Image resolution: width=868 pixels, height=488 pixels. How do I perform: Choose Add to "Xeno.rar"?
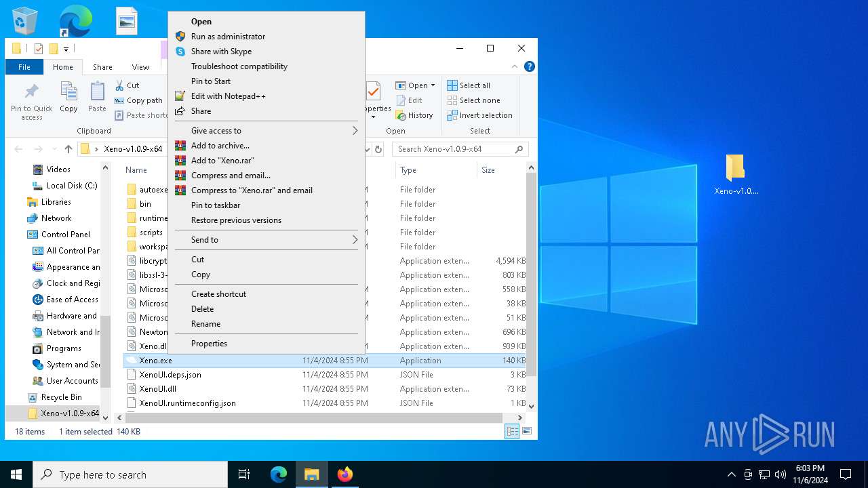click(x=267, y=161)
